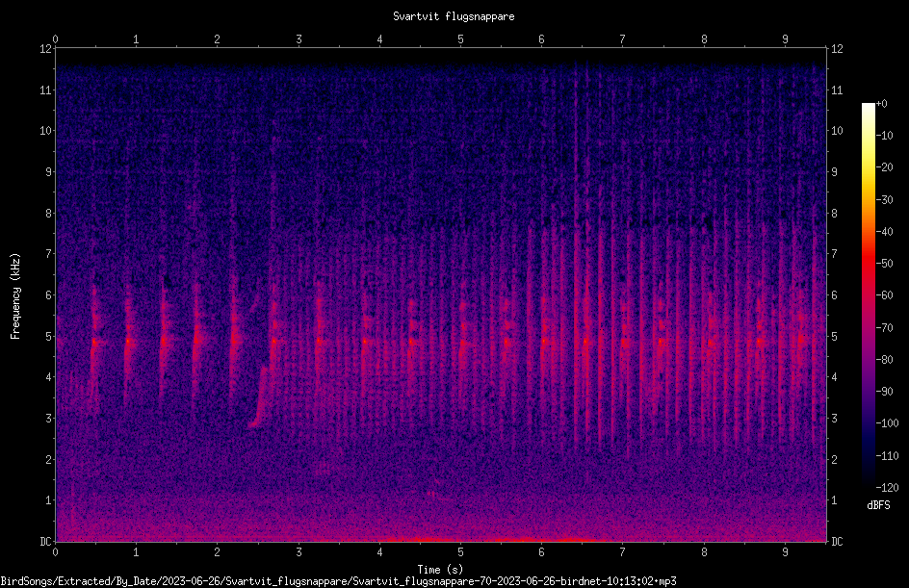The height and width of the screenshot is (588, 909).
Task: Click "9" on the left frequency axis
Action: pos(48,172)
